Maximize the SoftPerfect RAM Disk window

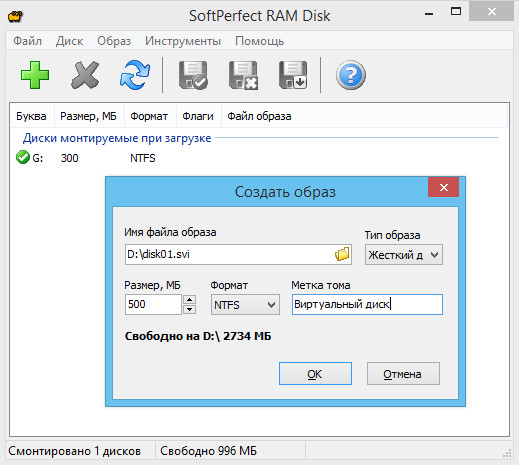click(456, 12)
